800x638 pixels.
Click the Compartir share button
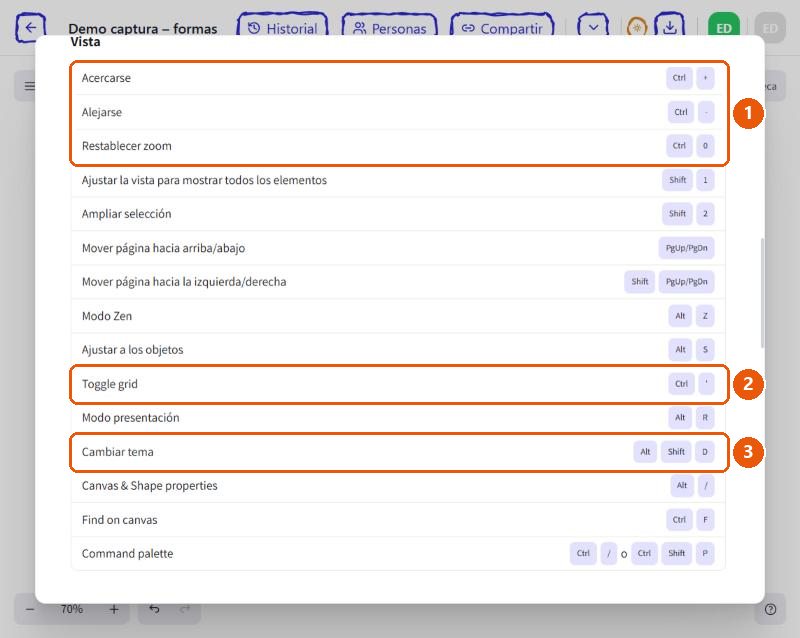click(502, 28)
